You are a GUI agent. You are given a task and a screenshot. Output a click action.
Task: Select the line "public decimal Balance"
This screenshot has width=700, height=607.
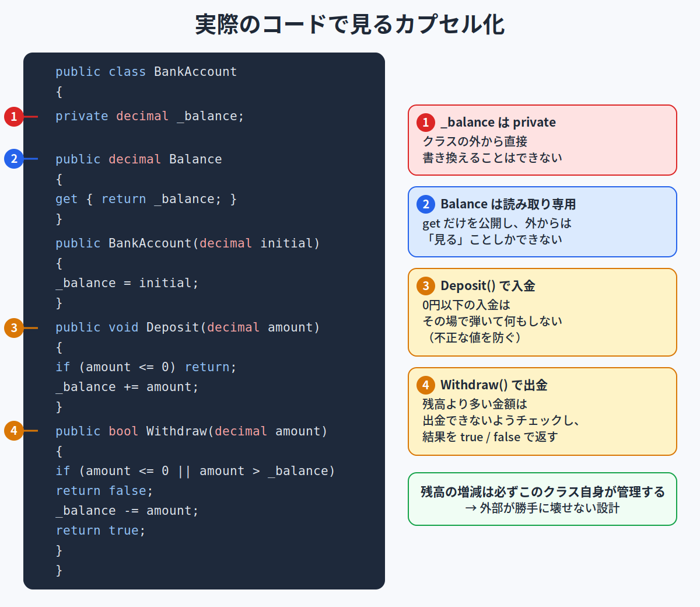tap(139, 159)
